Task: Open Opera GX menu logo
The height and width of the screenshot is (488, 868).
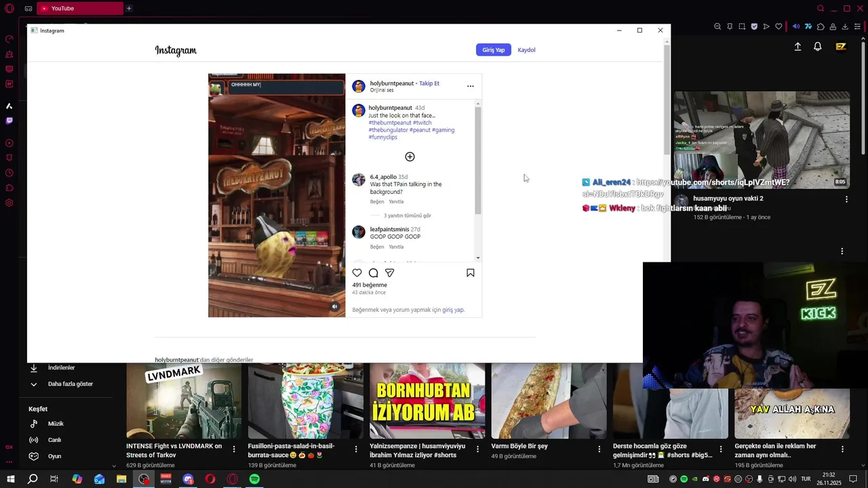Action: tap(9, 8)
